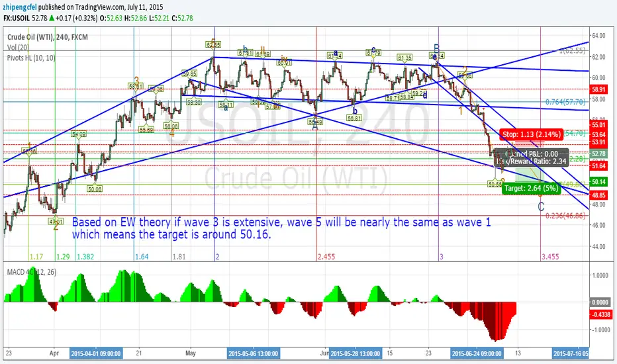Viewport: 617px width, 364px height.
Task: Click the 53.64 green price axis label
Action: (598, 134)
